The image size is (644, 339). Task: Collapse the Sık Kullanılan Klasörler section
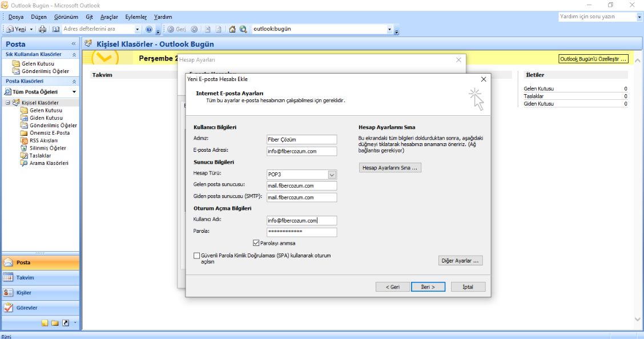pyautogui.click(x=74, y=54)
